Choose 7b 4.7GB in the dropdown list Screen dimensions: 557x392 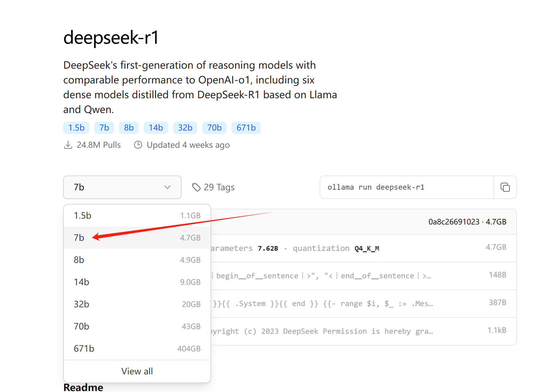pos(137,238)
